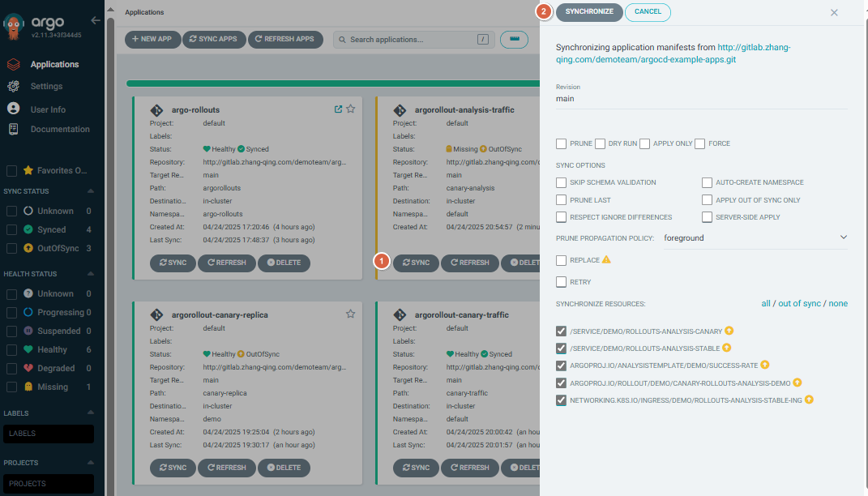Viewport: 868px width, 496px height.
Task: Enable APPLY OUT OF SYNC ONLY
Action: tap(707, 200)
